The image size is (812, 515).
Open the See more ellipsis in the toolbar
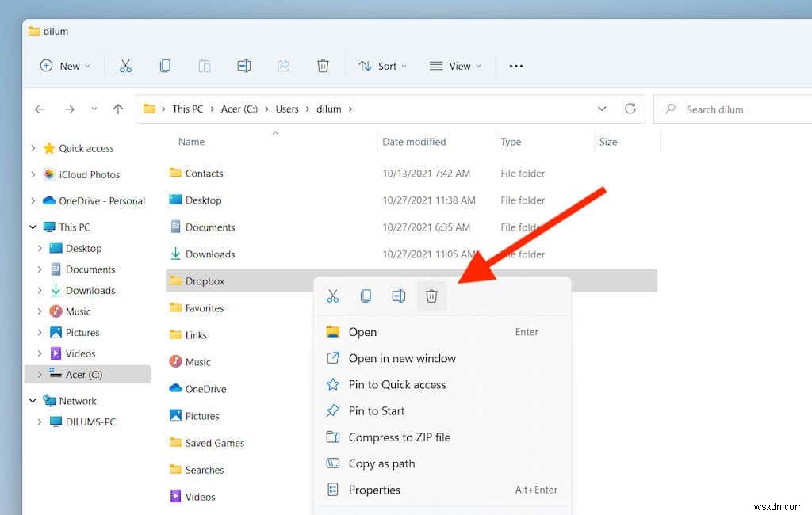tap(515, 66)
